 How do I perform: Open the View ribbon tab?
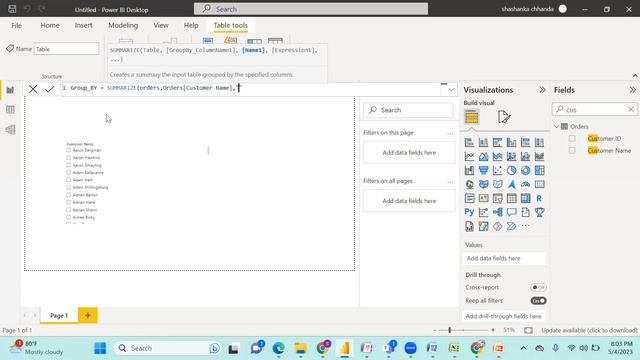click(161, 25)
